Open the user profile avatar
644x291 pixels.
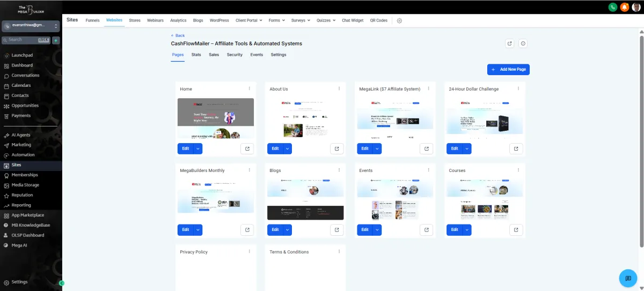636,7
